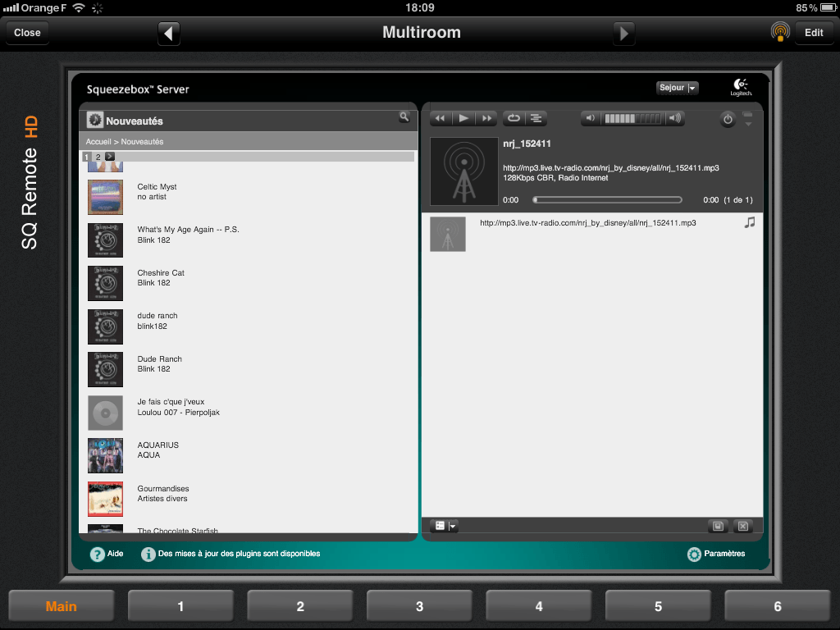
Task: Click the now-playing radio tower artwork
Action: (464, 171)
